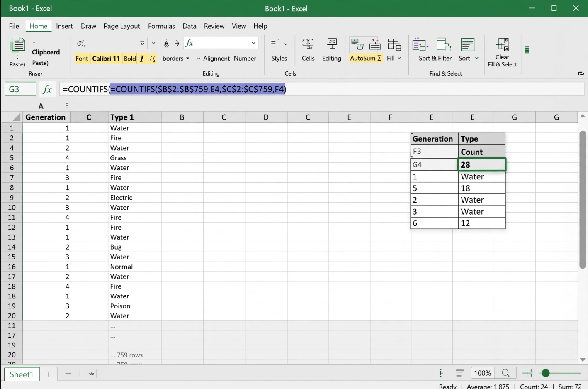This screenshot has height=389, width=588.
Task: Click the vertical scrollbar thumb
Action: tap(583, 199)
